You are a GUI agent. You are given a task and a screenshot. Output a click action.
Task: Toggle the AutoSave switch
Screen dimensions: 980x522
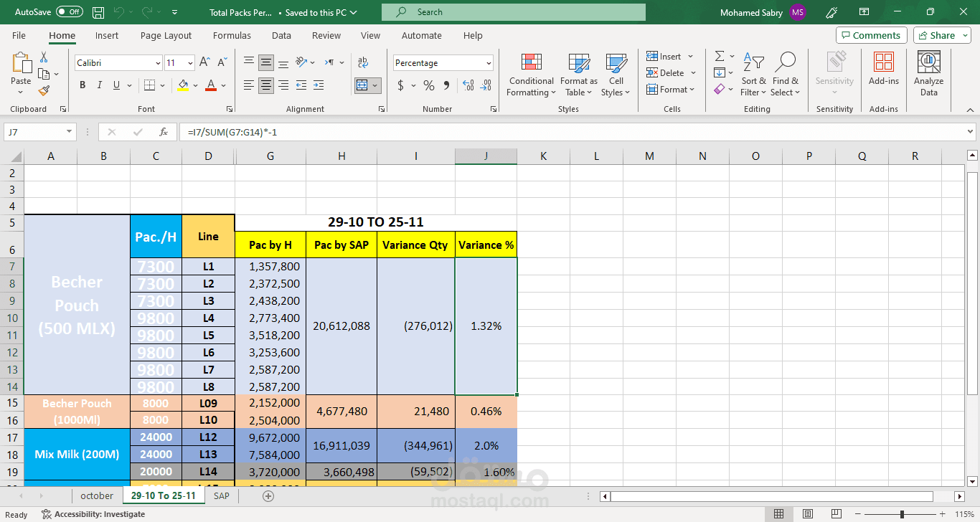point(70,12)
